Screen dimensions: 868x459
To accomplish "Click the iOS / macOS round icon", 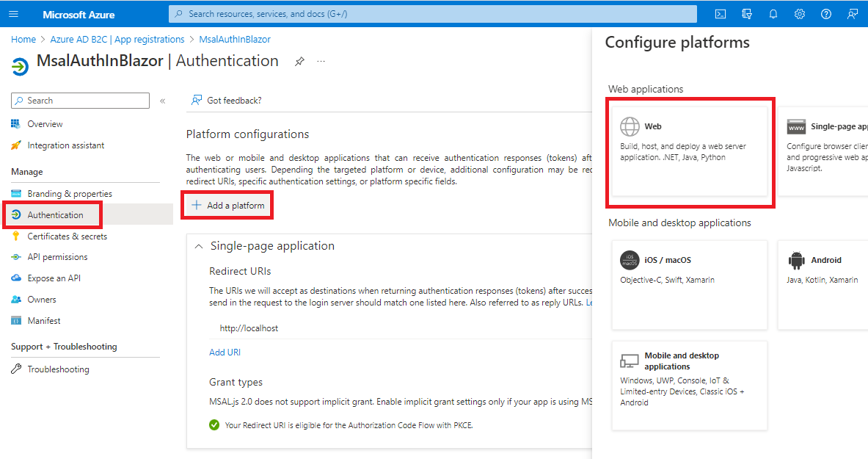I will click(630, 260).
